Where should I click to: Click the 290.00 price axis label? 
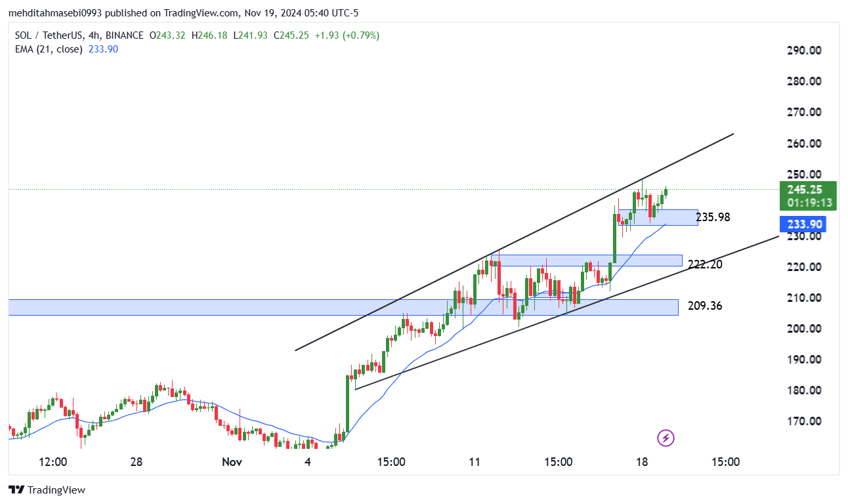pos(804,51)
